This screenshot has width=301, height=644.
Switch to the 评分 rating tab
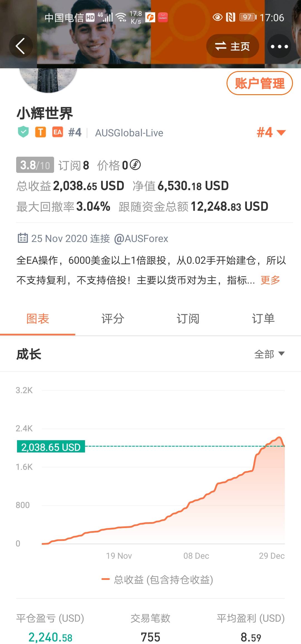[113, 319]
